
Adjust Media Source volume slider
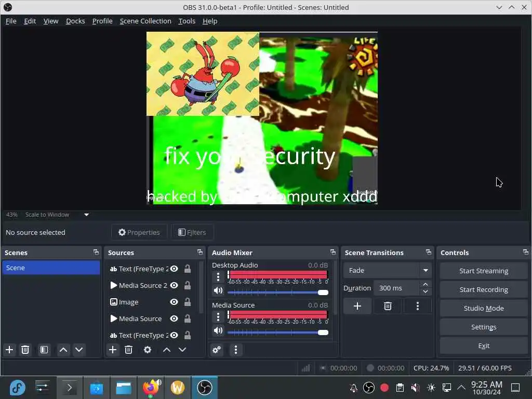point(278,332)
